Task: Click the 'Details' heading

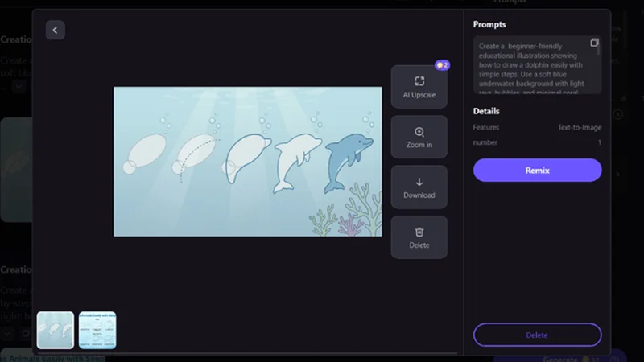Action: point(486,111)
